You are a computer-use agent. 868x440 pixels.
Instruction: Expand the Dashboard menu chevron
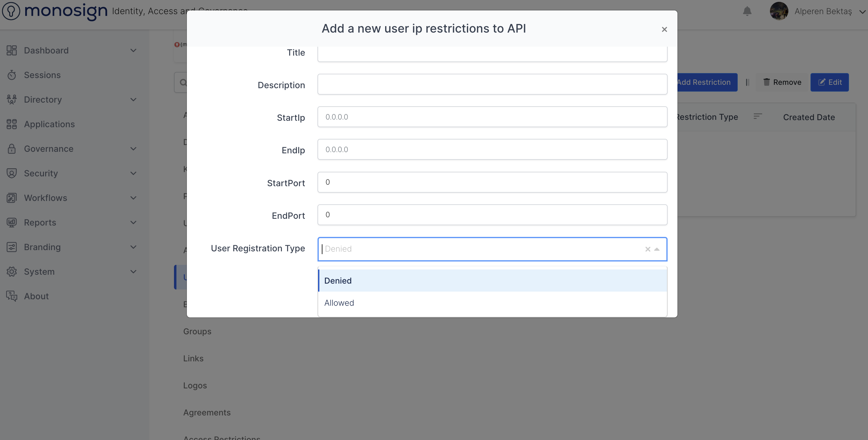pyautogui.click(x=133, y=50)
